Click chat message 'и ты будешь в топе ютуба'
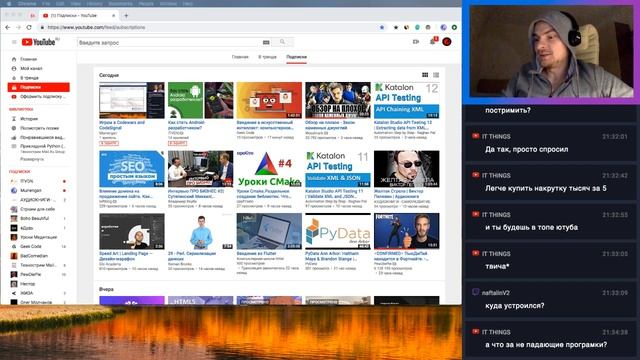The image size is (640, 360). (x=531, y=227)
